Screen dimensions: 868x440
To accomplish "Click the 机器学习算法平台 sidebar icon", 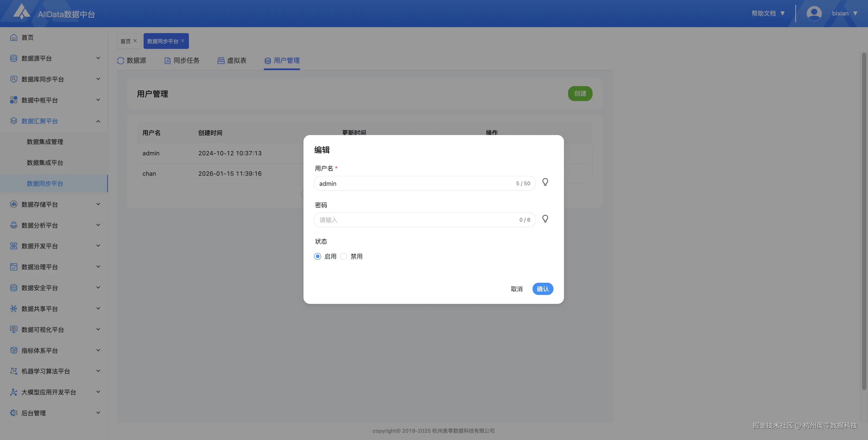I will [14, 371].
